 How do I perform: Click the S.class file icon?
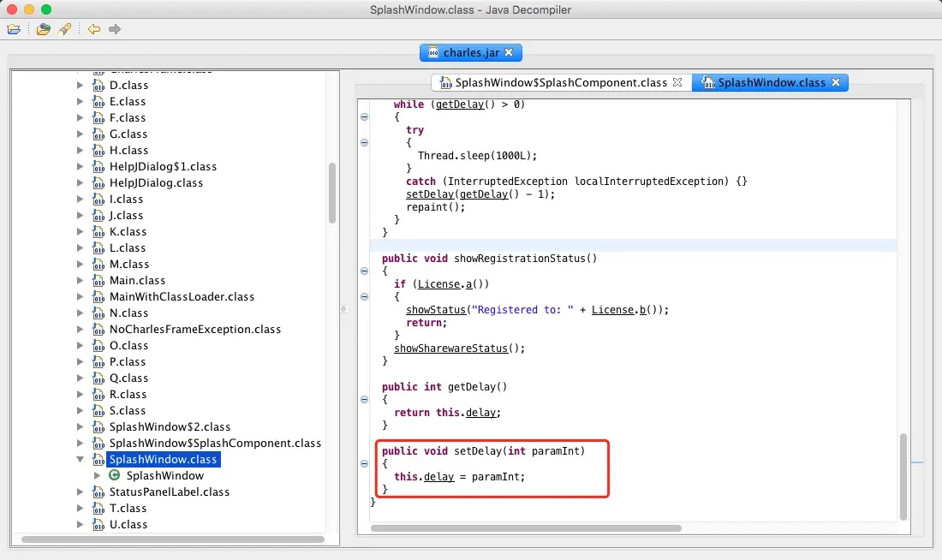click(x=98, y=410)
